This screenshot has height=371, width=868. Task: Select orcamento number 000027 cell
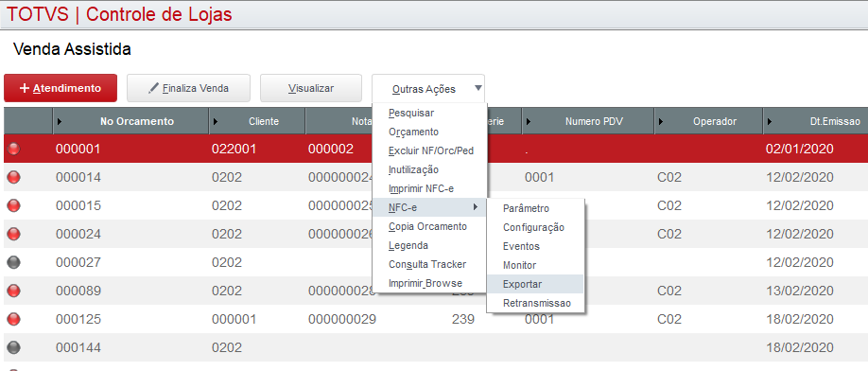tap(78, 262)
